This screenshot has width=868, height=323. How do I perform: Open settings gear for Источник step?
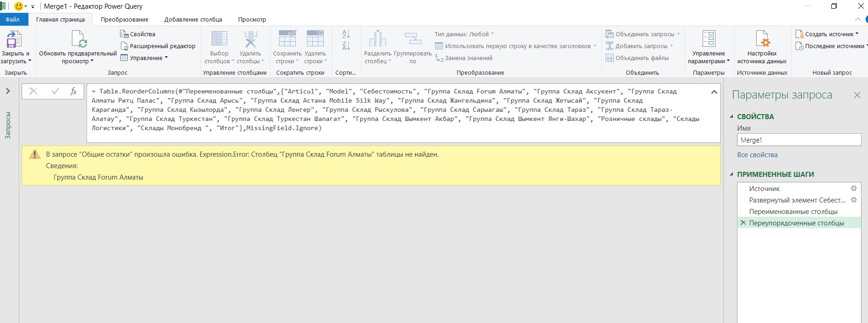[x=854, y=188]
